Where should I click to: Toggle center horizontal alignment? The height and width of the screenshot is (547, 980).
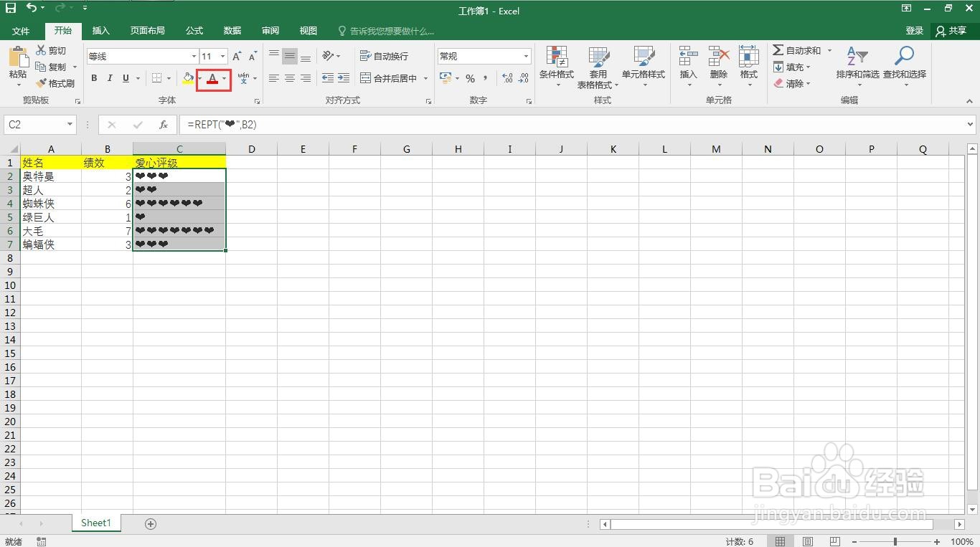coord(290,78)
